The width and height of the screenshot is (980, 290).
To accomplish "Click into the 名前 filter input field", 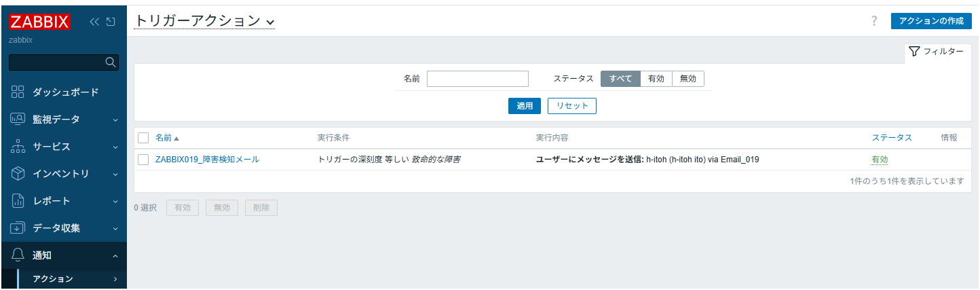I will click(477, 79).
